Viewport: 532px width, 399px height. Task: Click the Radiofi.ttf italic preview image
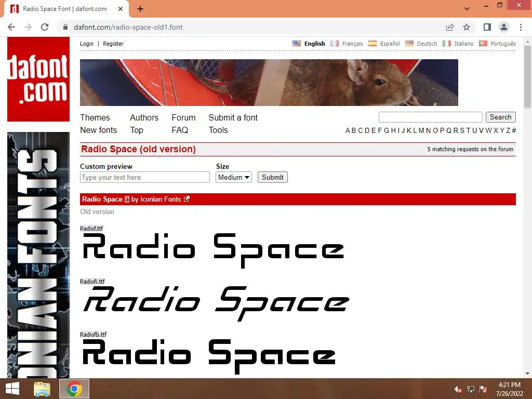(216, 303)
